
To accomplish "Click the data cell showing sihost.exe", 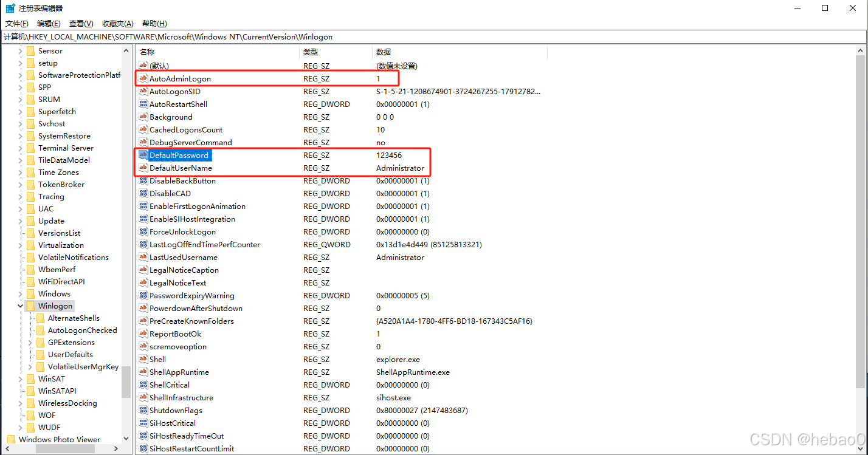I will pyautogui.click(x=393, y=397).
